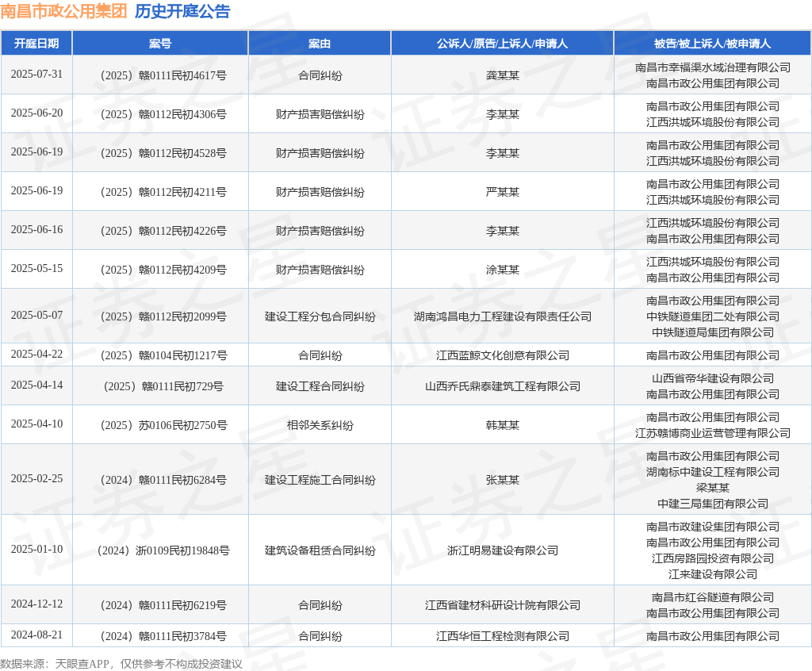Click defendant 南昌市幸福渠水域治理有限公司

click(x=713, y=68)
